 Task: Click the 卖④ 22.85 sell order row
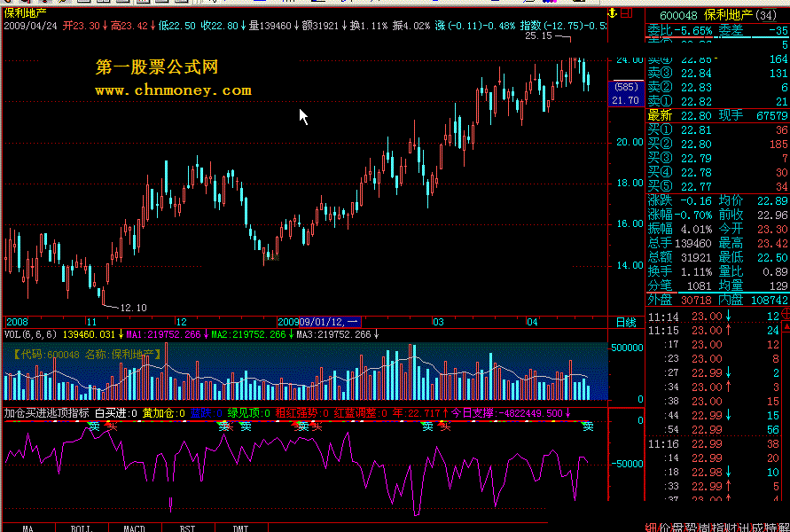click(x=718, y=59)
